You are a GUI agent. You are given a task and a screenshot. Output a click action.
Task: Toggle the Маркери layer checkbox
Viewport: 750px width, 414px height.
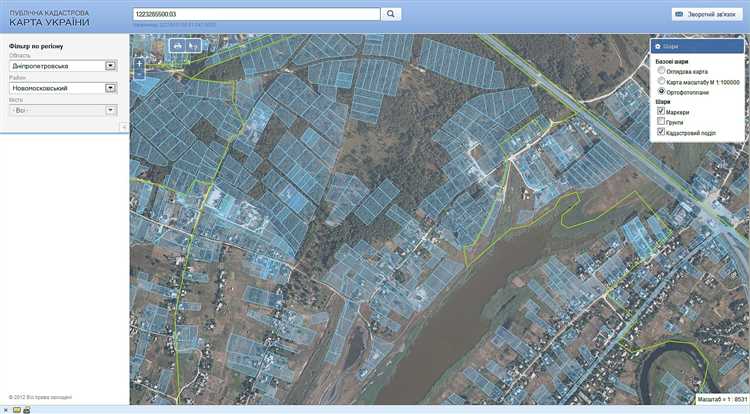[x=661, y=112]
